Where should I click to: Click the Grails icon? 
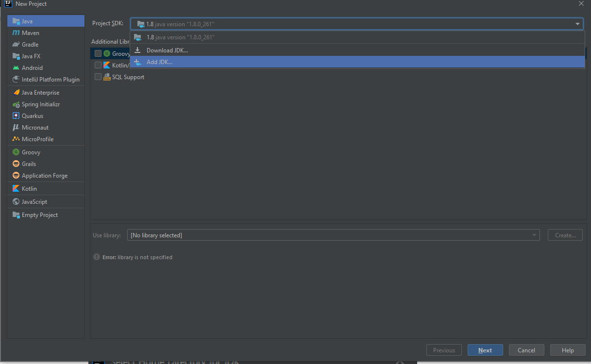click(16, 164)
